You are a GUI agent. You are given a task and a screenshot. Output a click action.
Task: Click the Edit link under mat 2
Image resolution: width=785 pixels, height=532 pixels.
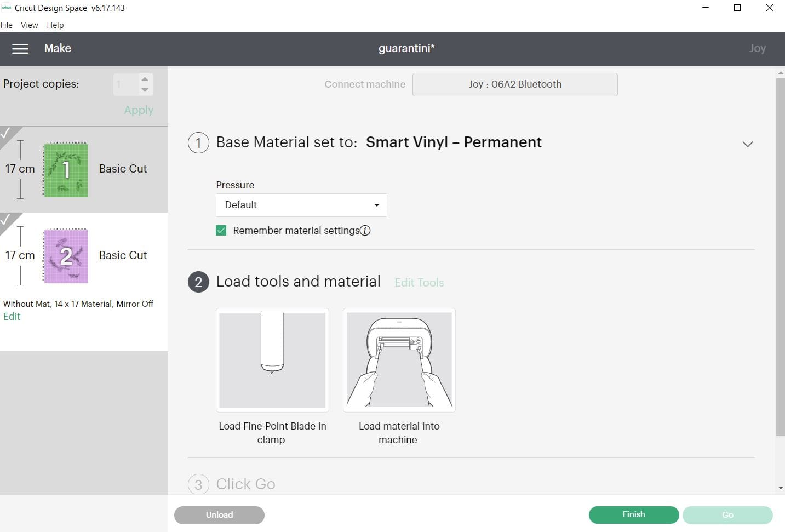(12, 317)
